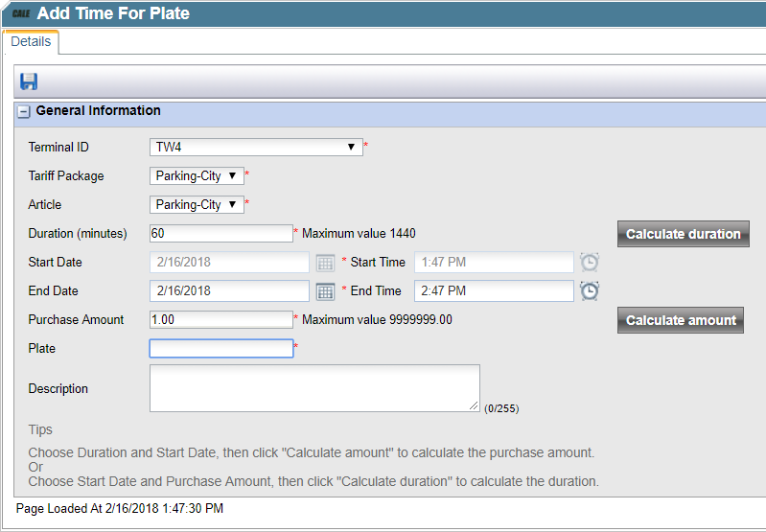This screenshot has height=532, width=766.
Task: Open the End Date calendar picker icon
Action: pos(325,291)
